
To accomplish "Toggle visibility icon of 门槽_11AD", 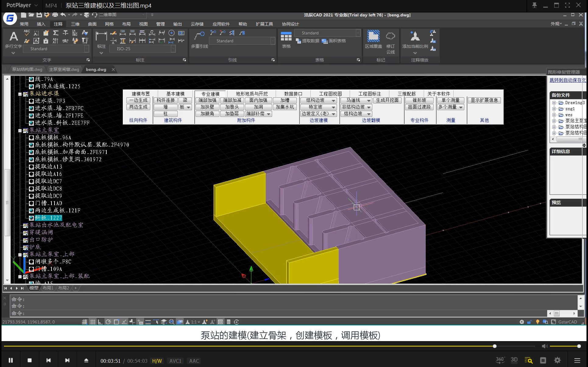I will pyautogui.click(x=31, y=203).
